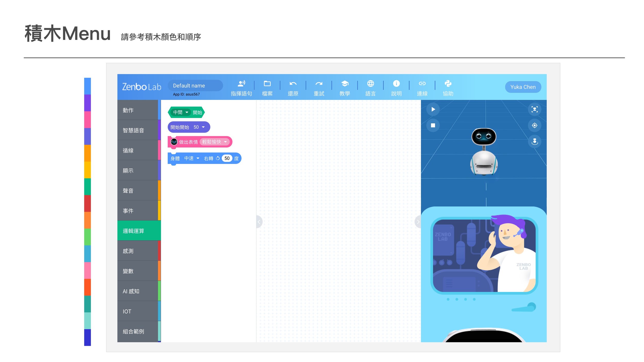This screenshot has width=644, height=362.
Task: Collapse the simulator panel with right chevron
Action: coord(418,222)
